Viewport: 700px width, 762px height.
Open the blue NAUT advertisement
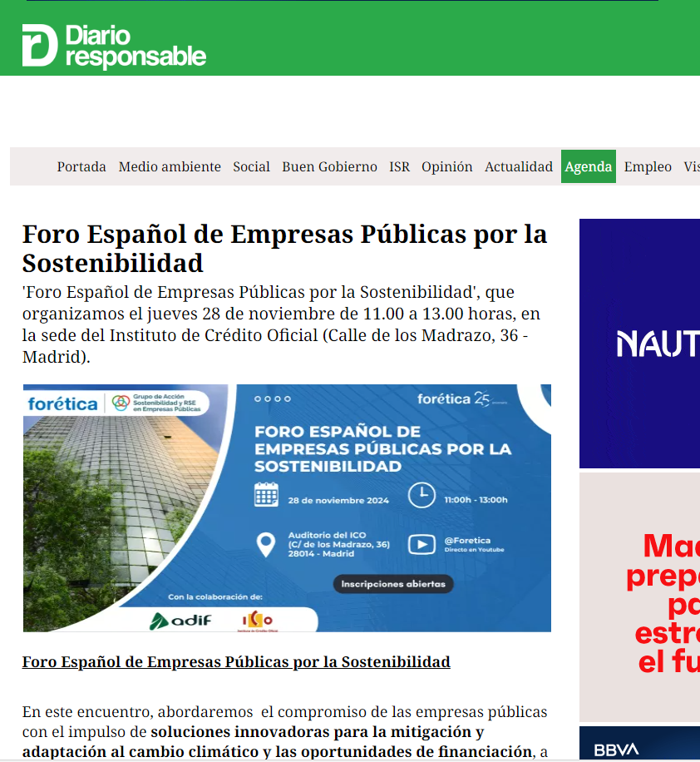[x=639, y=344]
